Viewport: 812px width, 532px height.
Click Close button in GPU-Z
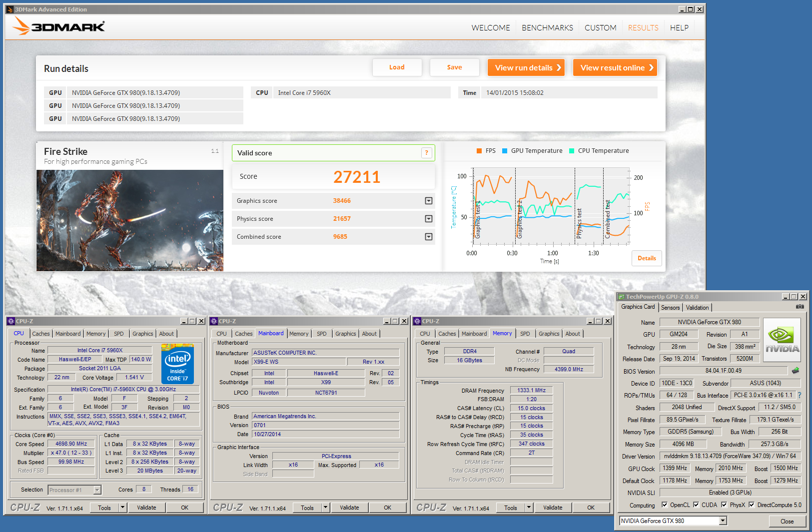(787, 522)
